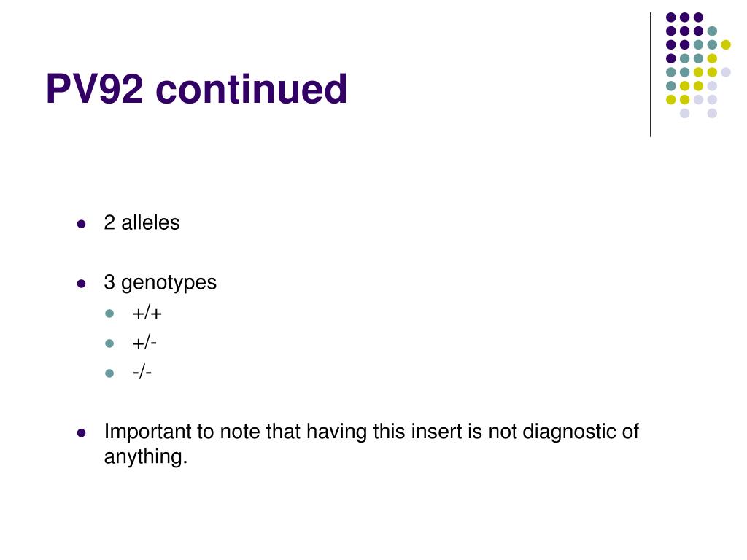The height and width of the screenshot is (560, 747).
Task: Select the '+/+' genotype sub-bullet
Action: [x=147, y=314]
